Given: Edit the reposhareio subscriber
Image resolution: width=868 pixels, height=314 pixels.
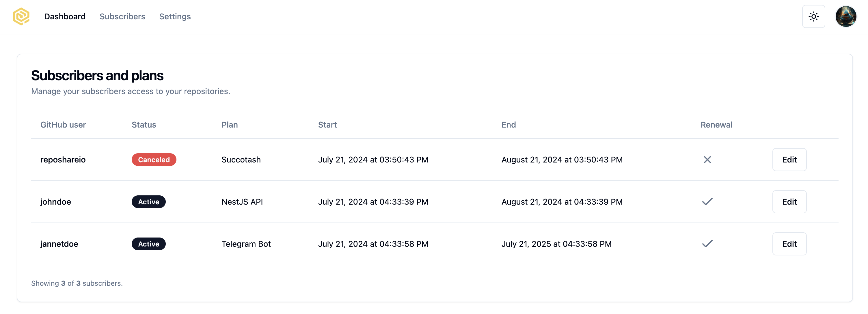Looking at the screenshot, I should (789, 160).
